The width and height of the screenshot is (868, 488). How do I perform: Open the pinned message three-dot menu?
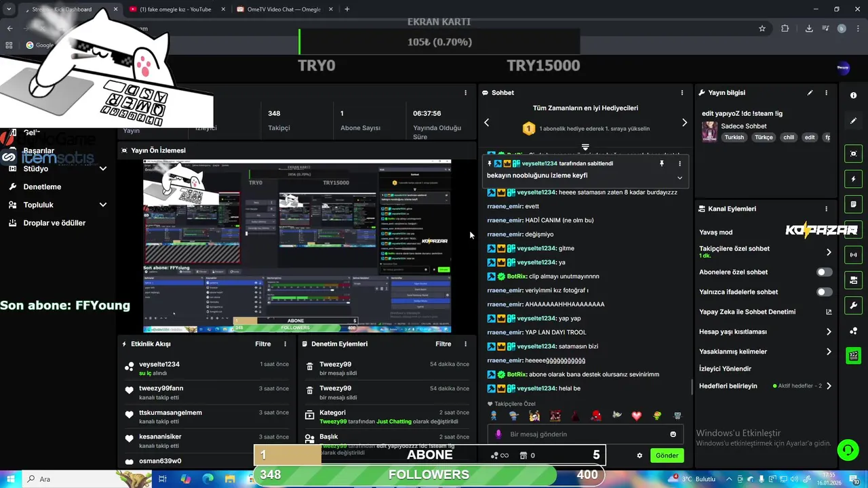pos(679,163)
